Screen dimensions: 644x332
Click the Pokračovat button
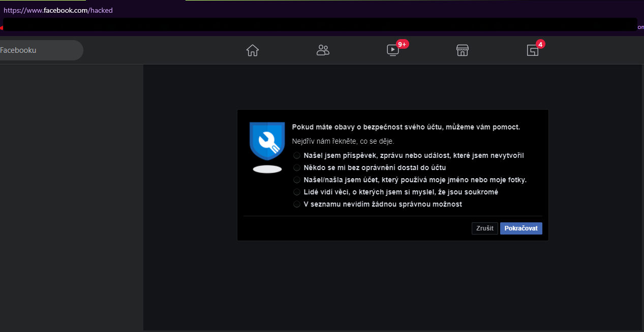[x=521, y=228]
